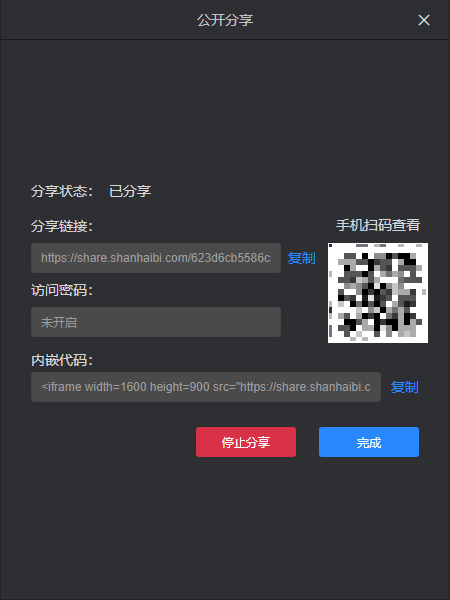Copy the share link with 复制
This screenshot has height=600, width=450.
coord(302,258)
